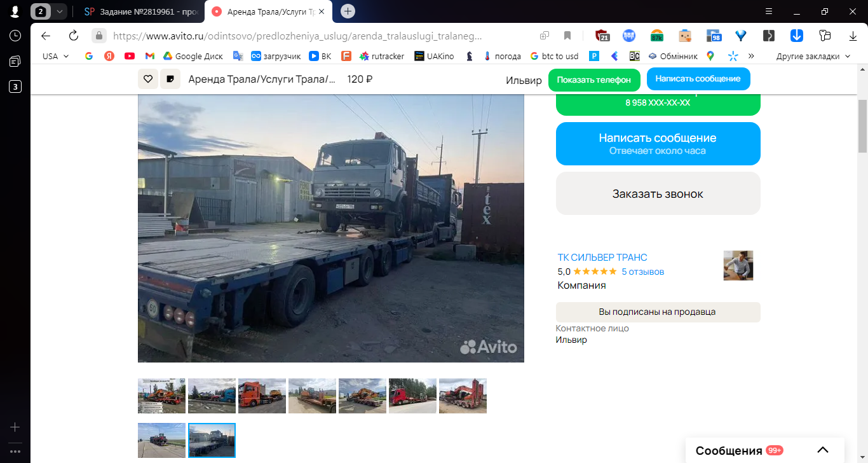868x463 pixels.
Task: Show more bookmarks with the double chevron
Action: [x=751, y=56]
